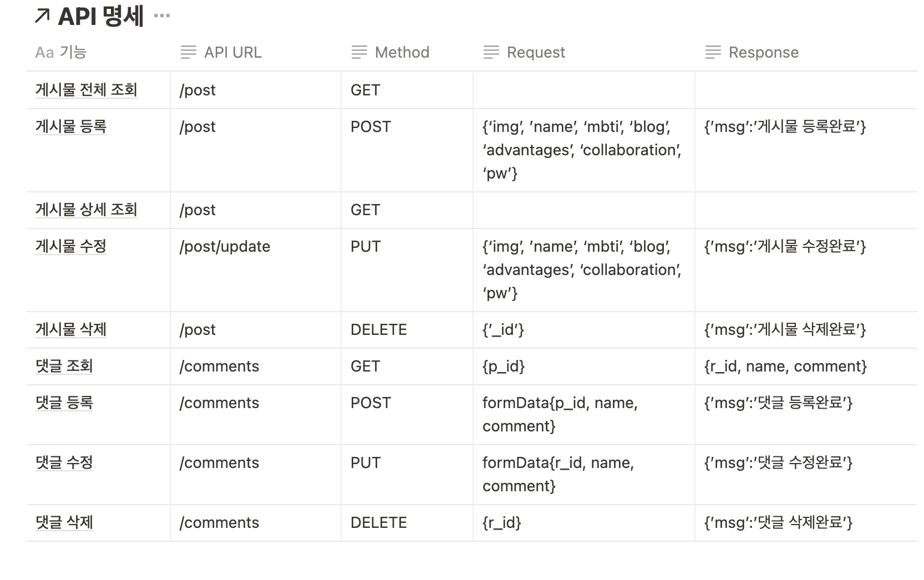Click the text-property icon beside "API URL"
The image size is (924, 580).
pos(188,52)
